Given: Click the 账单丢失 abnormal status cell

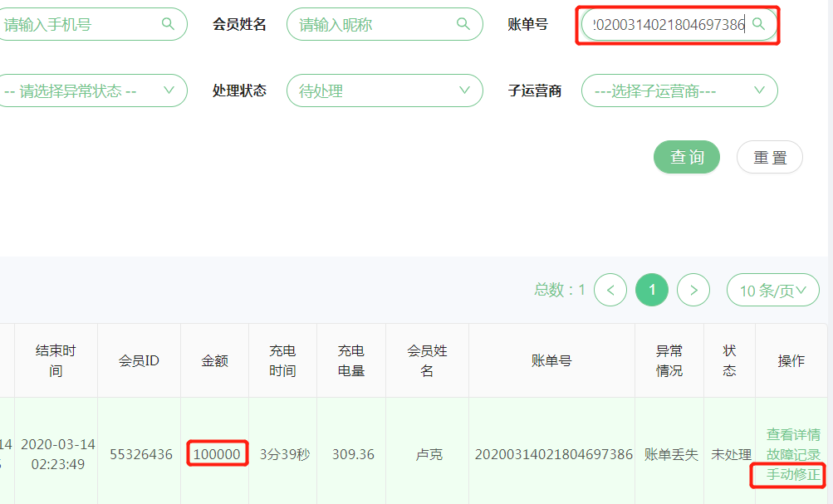Looking at the screenshot, I should 671,455.
